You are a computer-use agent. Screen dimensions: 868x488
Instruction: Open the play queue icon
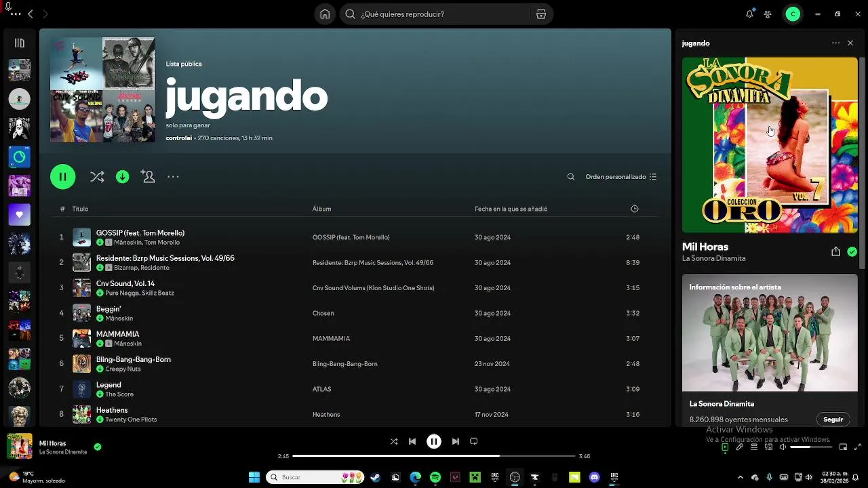[754, 447]
